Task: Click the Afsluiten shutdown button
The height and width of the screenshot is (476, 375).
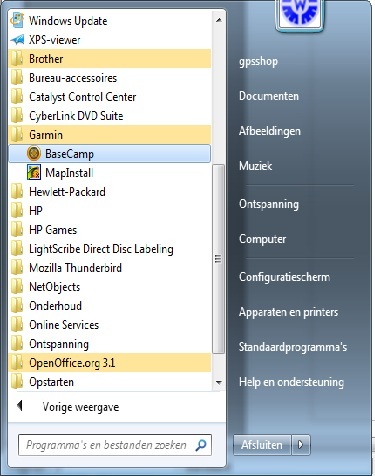Action: point(262,445)
